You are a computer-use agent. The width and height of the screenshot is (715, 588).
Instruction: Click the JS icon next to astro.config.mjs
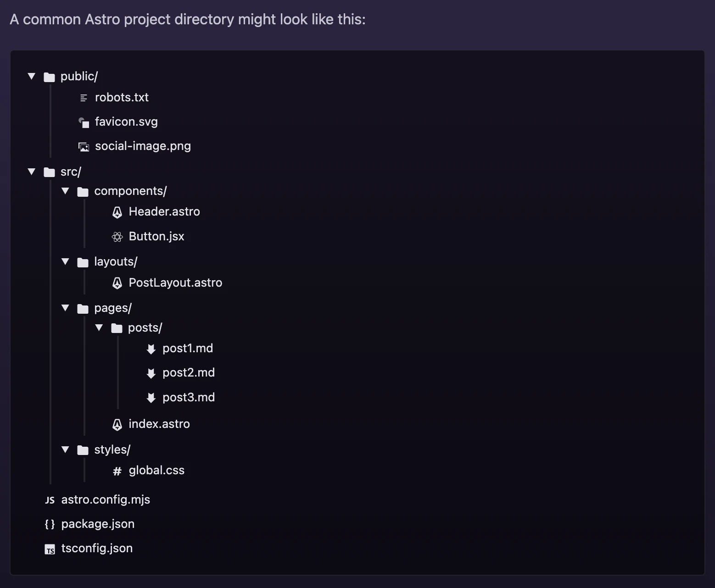[50, 500]
